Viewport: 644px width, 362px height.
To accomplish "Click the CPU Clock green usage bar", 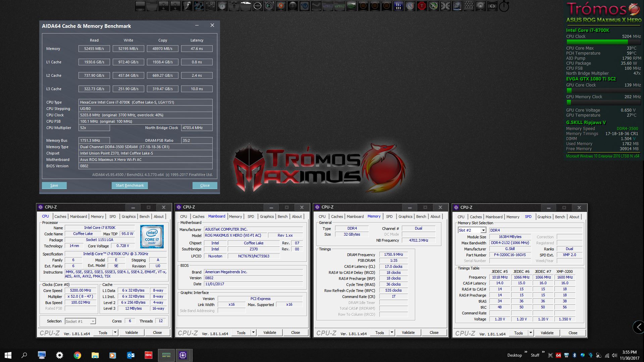I will coord(603,42).
